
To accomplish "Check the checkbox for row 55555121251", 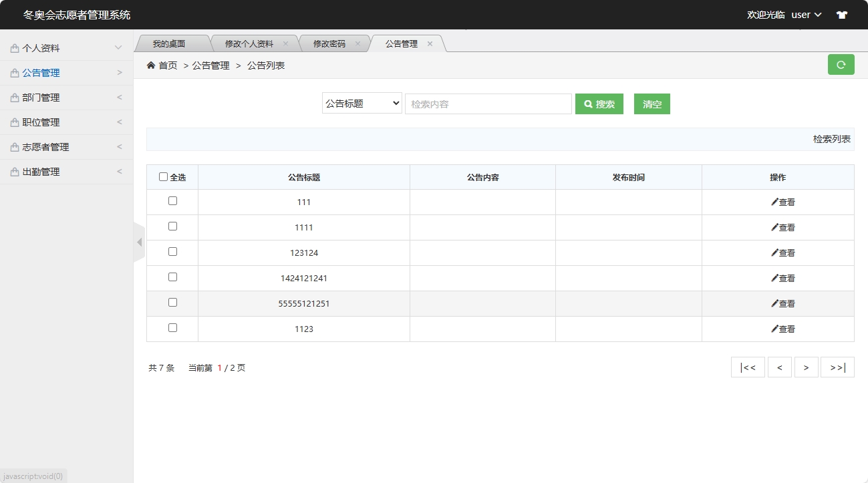I will (172, 302).
